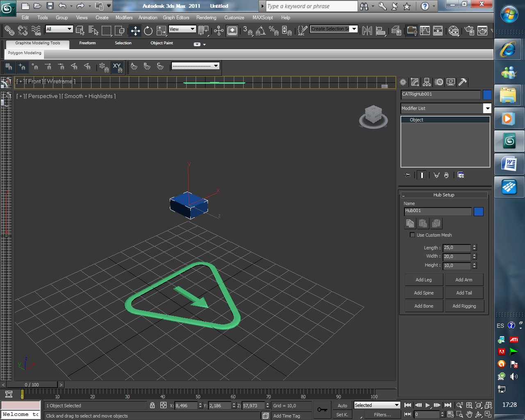Screen dimensions: 525x420
Task: Click the CATRigHub001 object color swatch
Action: [487, 95]
